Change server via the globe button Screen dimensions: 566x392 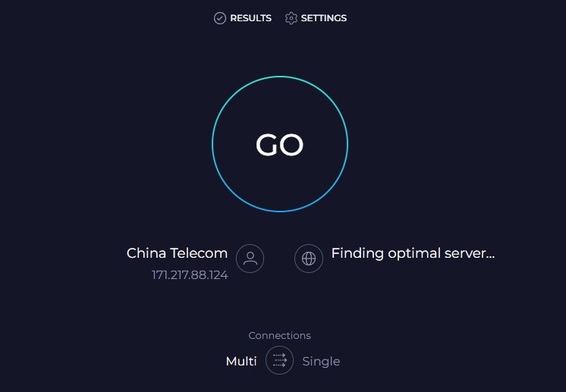pyautogui.click(x=308, y=259)
